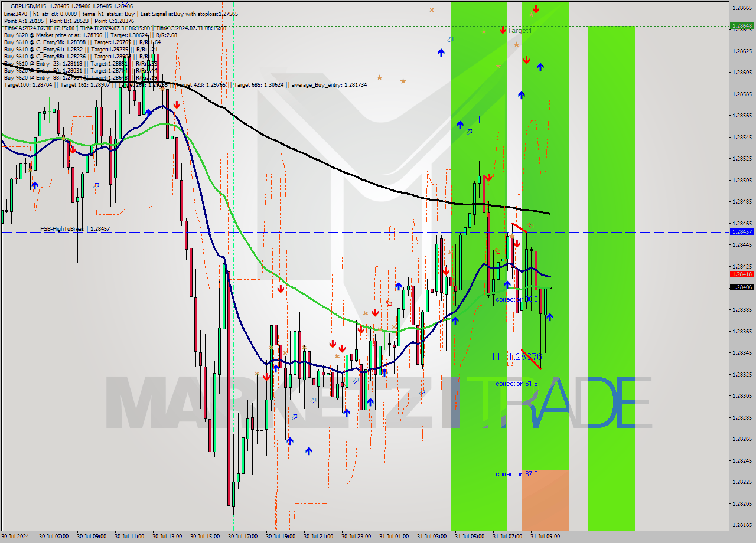
Task: Click the black 1.28406 current price tag
Action: 742,287
